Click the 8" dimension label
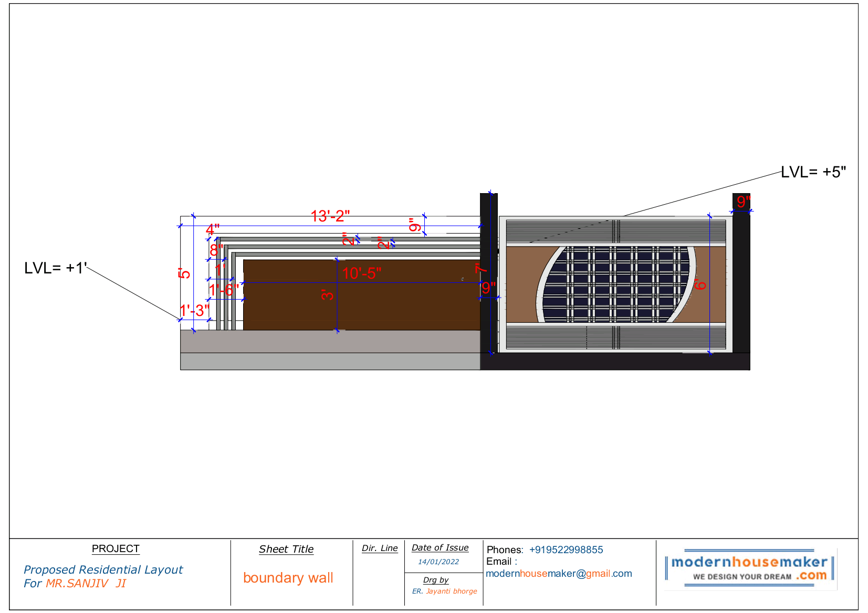 coord(216,250)
